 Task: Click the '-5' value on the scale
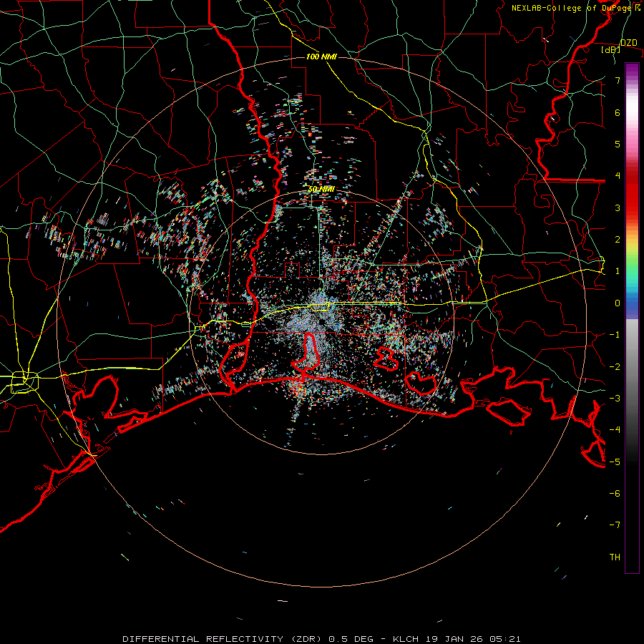615,462
